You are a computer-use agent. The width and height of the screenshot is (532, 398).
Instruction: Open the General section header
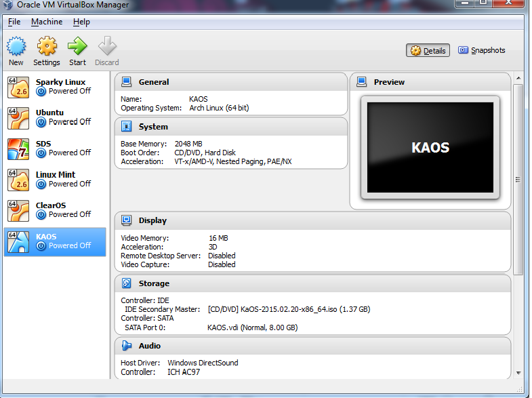click(x=231, y=82)
